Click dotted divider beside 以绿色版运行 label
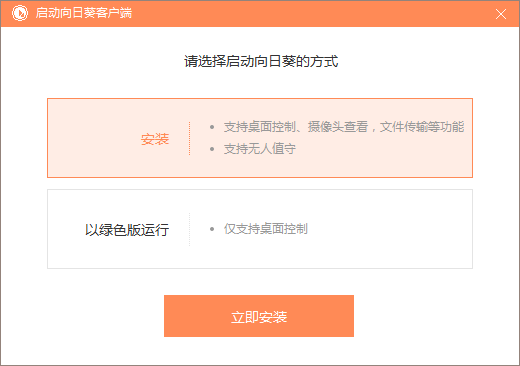Viewport: 520px width, 366px height. point(190,229)
